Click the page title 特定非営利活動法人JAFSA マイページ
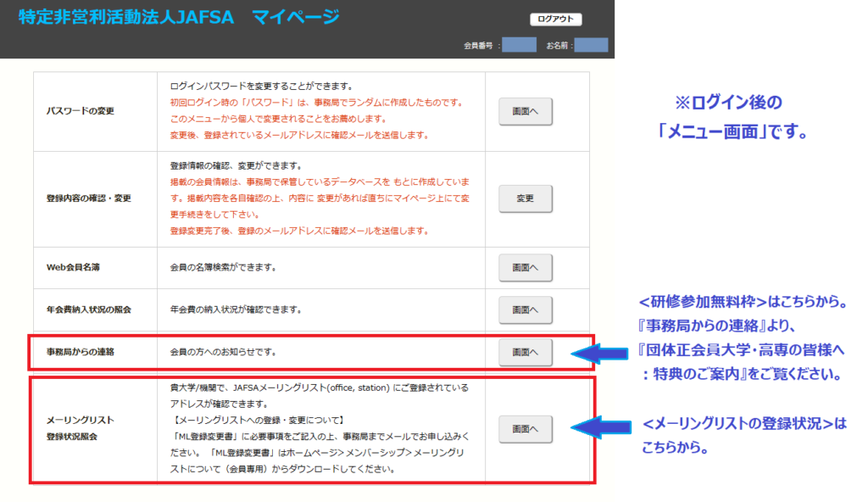Screen dimensions: 868x502 (x=179, y=17)
